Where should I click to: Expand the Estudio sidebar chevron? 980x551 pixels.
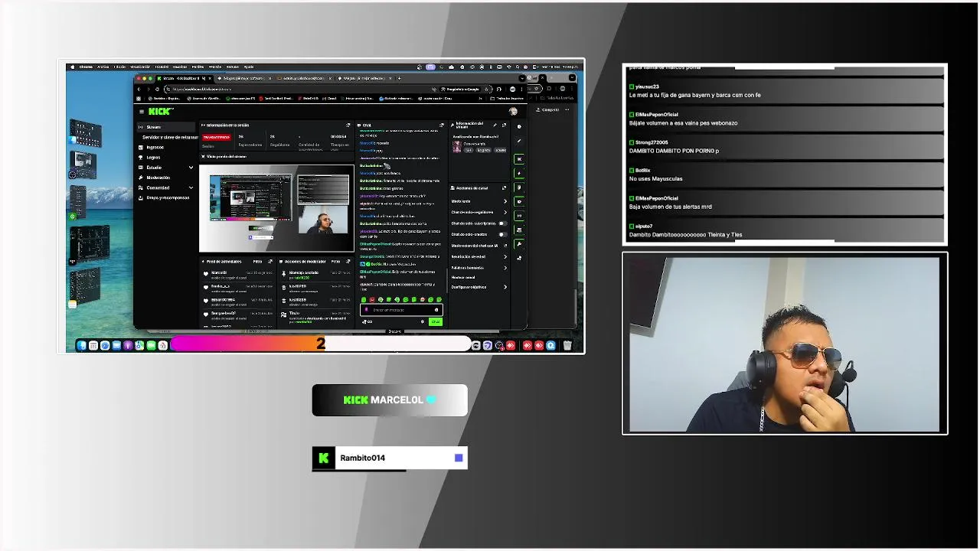pos(191,167)
